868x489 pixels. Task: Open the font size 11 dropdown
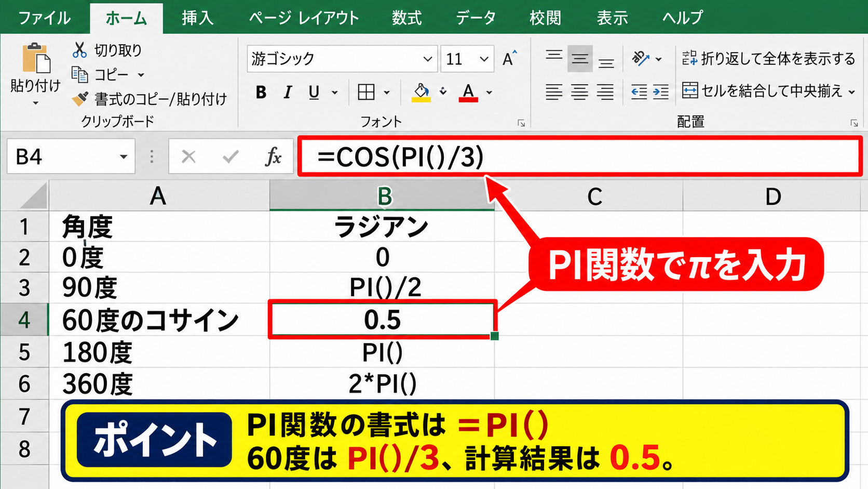[484, 59]
